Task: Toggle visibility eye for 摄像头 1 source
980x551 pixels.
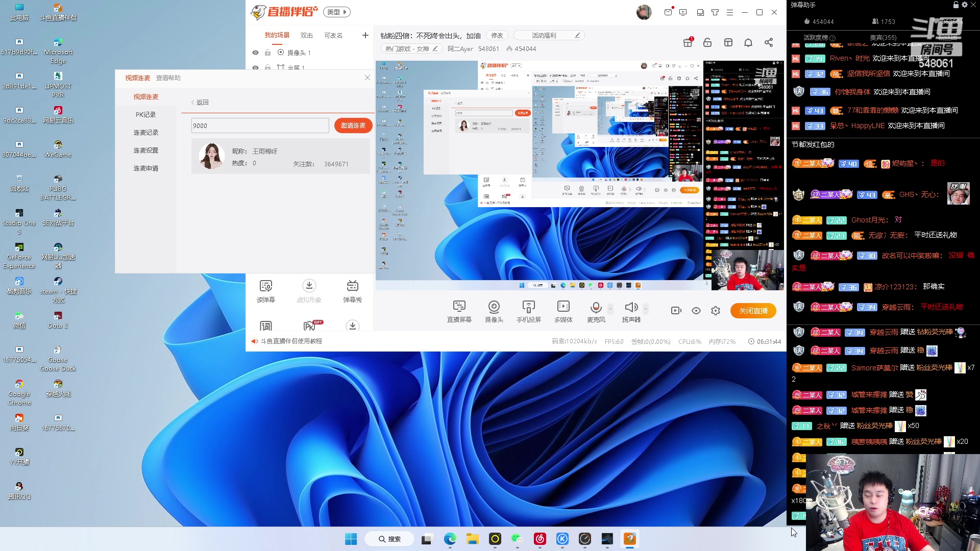Action: (x=255, y=53)
